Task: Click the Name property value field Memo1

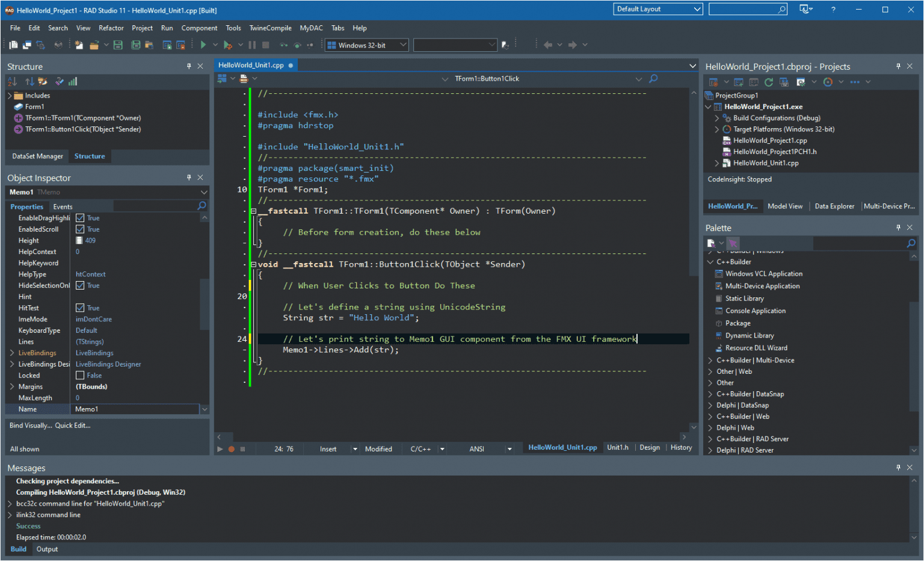Action: [136, 409]
